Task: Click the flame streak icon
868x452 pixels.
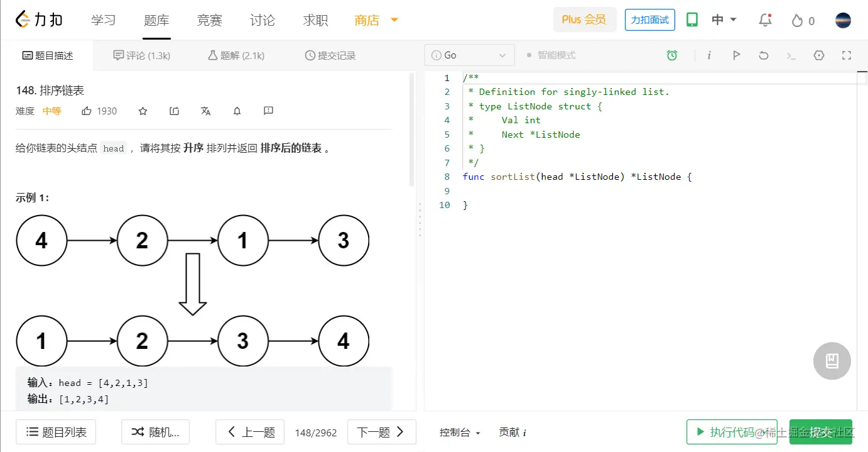Action: pos(798,21)
